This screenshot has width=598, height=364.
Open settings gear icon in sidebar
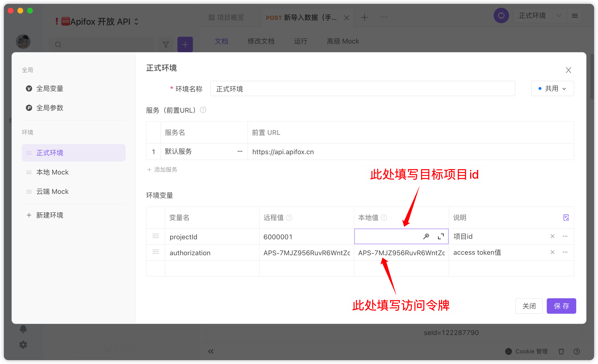coord(23,345)
